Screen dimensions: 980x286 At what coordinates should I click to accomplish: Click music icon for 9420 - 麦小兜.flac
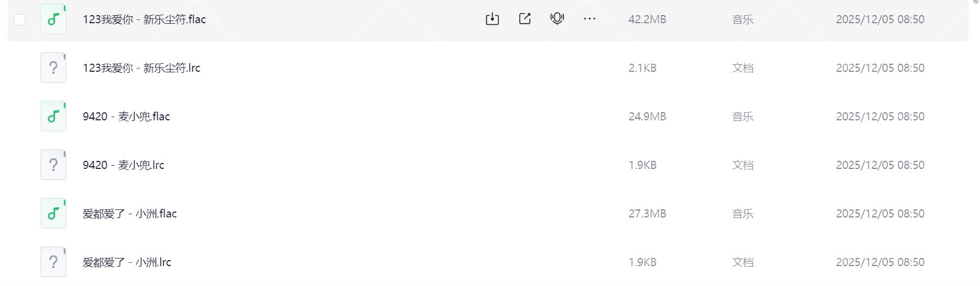point(53,117)
